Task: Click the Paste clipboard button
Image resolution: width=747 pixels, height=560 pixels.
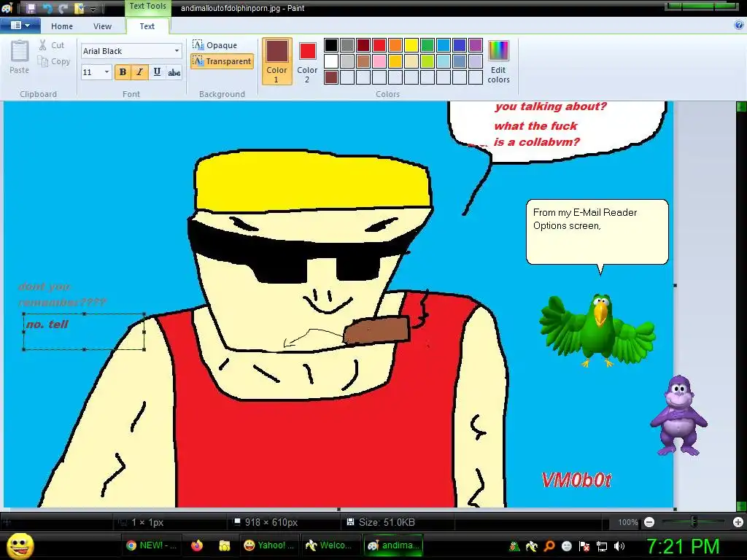Action: coord(20,57)
